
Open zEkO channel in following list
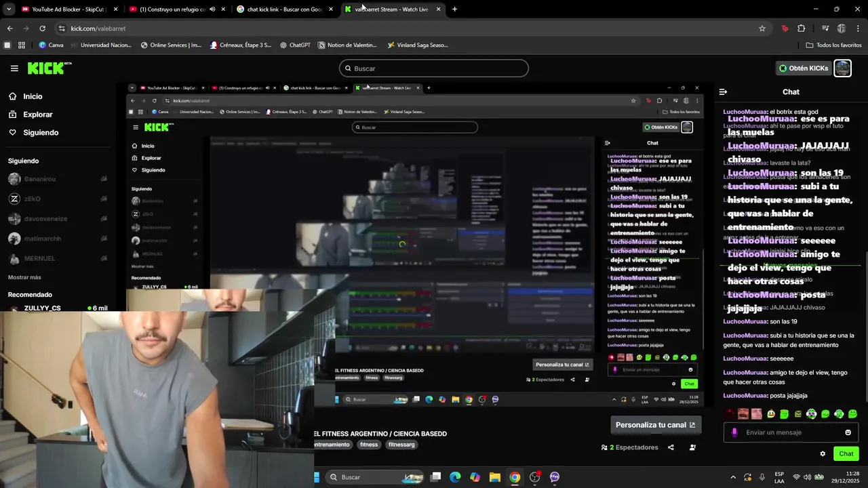58,199
